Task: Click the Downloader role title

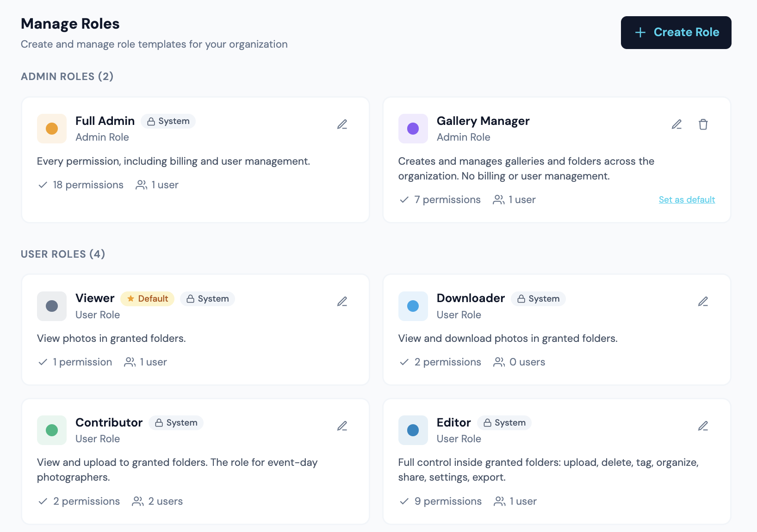Action: [x=471, y=298]
